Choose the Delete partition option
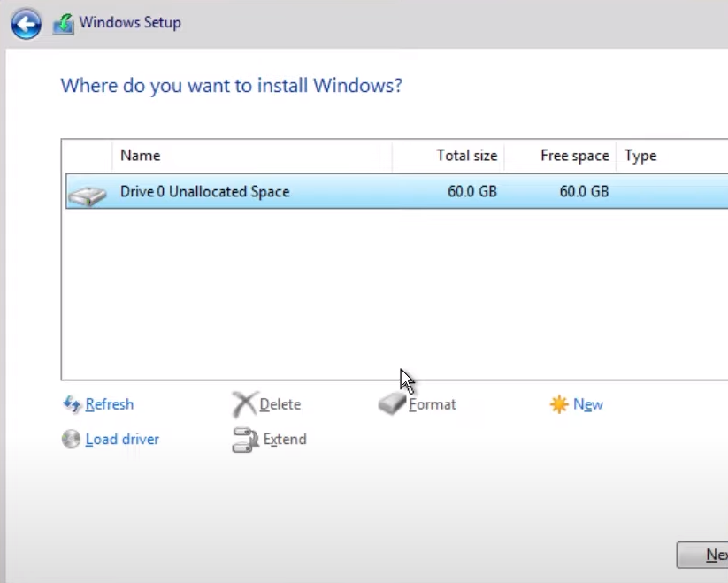Image resolution: width=728 pixels, height=583 pixels. [x=280, y=404]
